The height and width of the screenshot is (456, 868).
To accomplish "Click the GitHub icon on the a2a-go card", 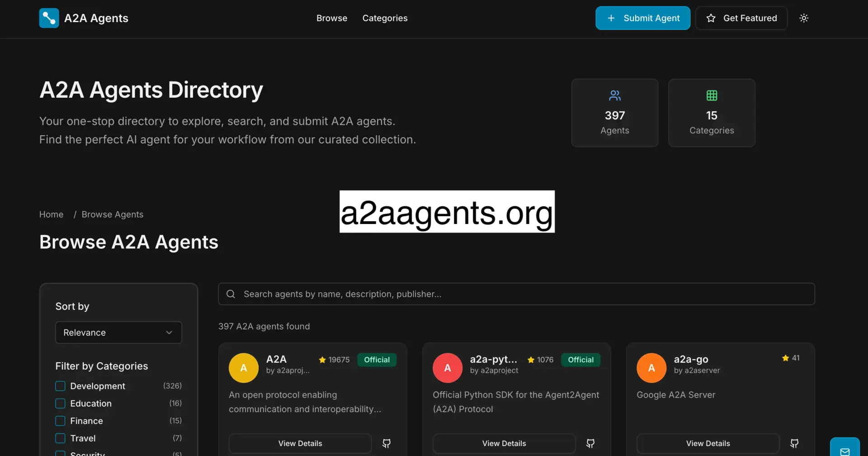I will [794, 443].
